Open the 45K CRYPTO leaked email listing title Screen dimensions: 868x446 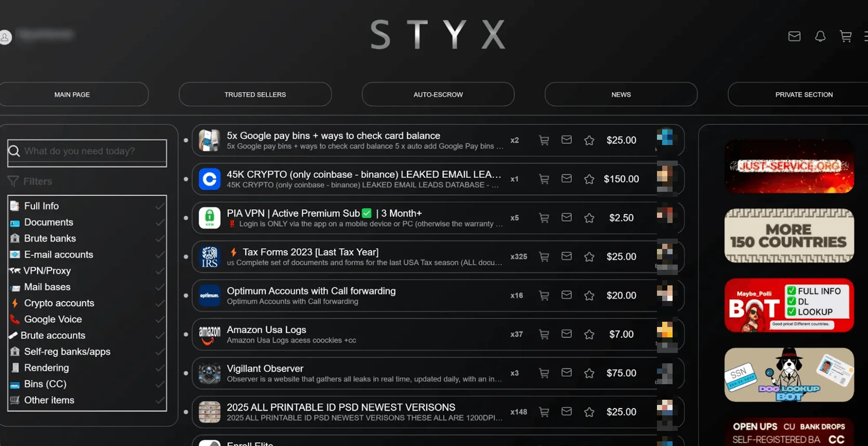[364, 174]
